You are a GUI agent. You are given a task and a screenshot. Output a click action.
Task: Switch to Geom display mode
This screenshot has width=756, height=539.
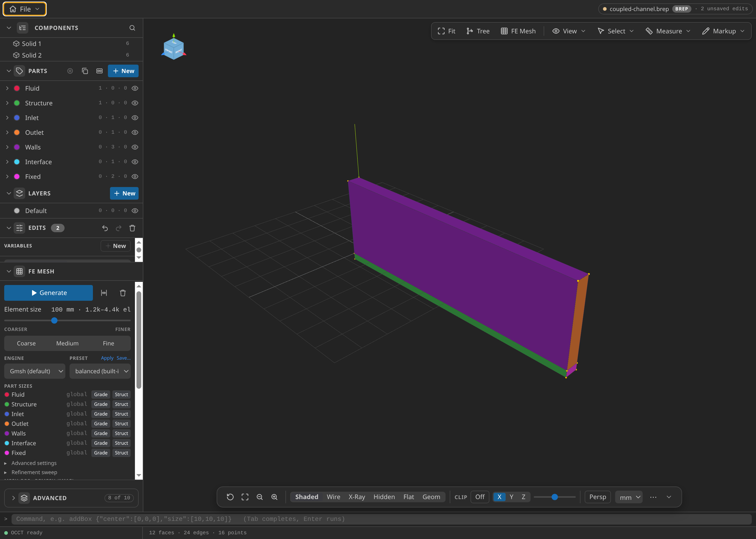(431, 497)
